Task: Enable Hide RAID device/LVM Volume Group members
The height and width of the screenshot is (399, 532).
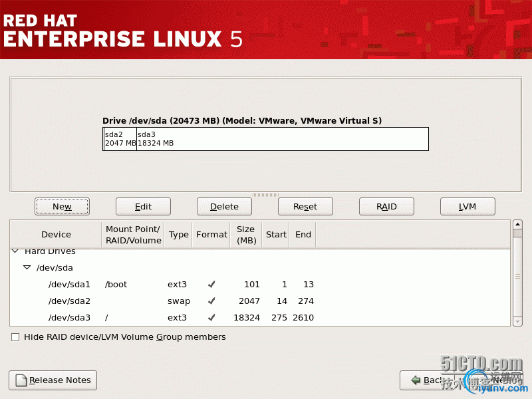Action: [15, 337]
